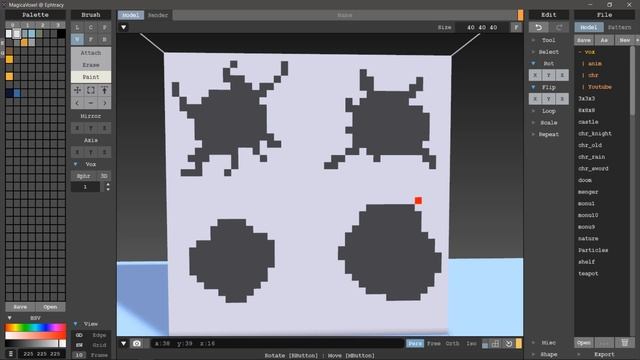Image resolution: width=640 pixels, height=360 pixels.
Task: Click the Undo arrow icon in Edit panel
Action: click(x=539, y=27)
